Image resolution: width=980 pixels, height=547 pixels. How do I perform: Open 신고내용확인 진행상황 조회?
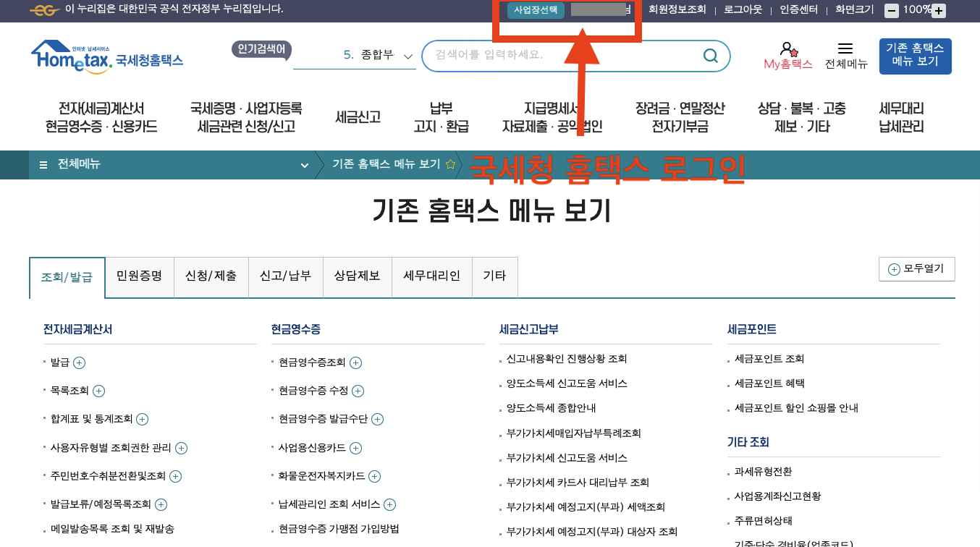(567, 359)
